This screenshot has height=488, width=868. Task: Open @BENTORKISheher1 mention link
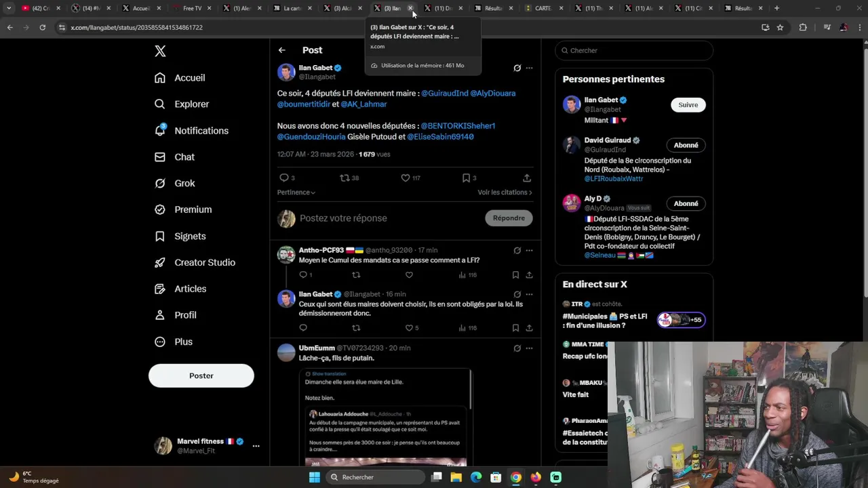point(458,126)
